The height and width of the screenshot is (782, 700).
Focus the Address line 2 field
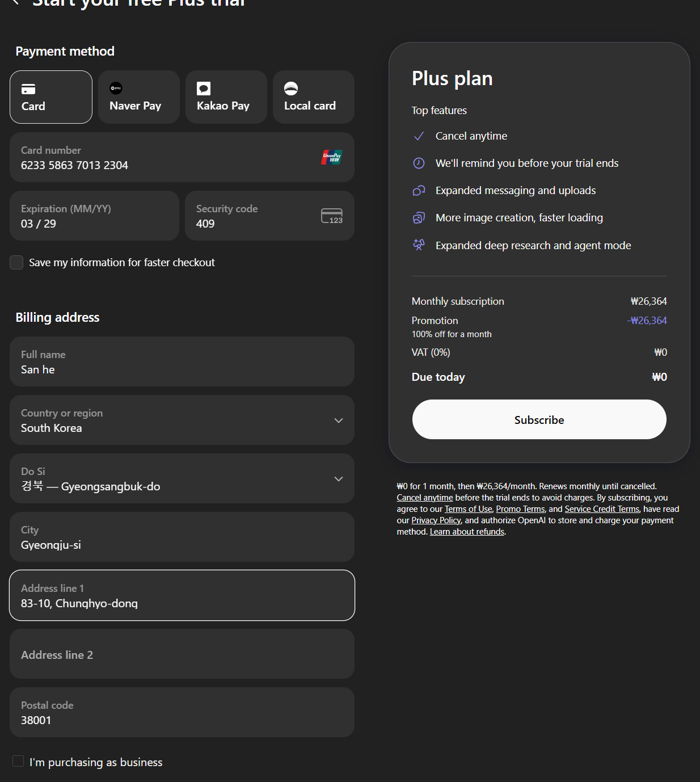coord(182,654)
